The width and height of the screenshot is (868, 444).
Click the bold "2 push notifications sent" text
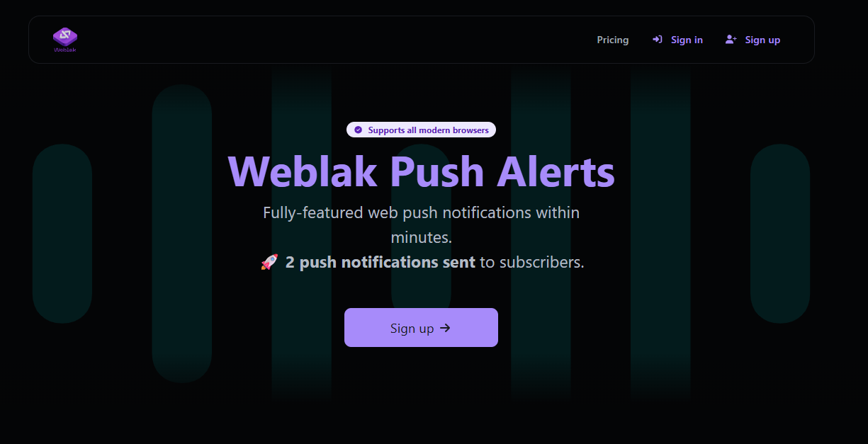[x=380, y=262]
